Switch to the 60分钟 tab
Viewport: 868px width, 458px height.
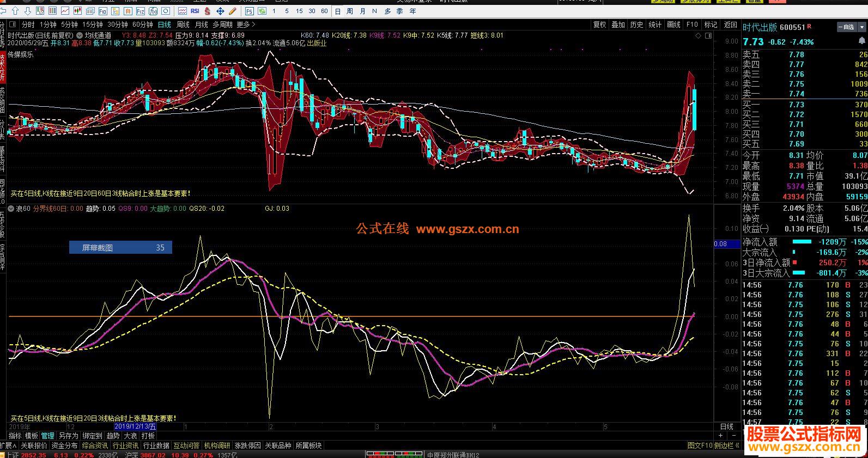click(142, 25)
